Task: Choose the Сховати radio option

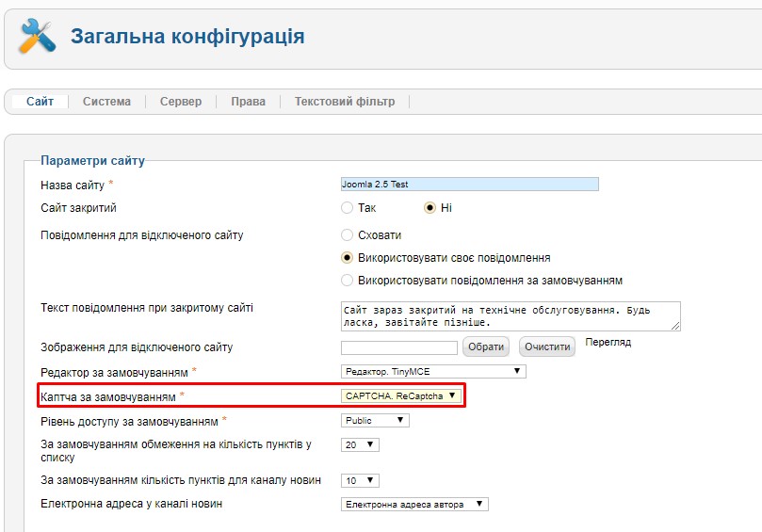Action: [x=347, y=235]
